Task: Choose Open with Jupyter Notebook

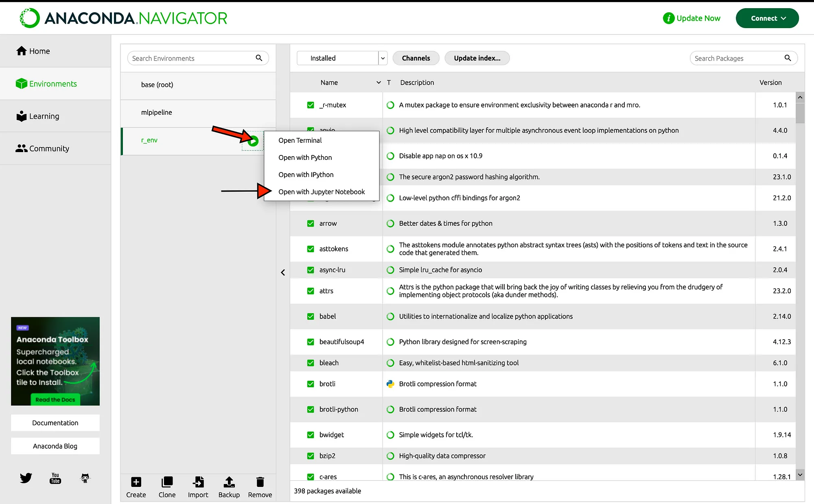Action: pyautogui.click(x=322, y=192)
